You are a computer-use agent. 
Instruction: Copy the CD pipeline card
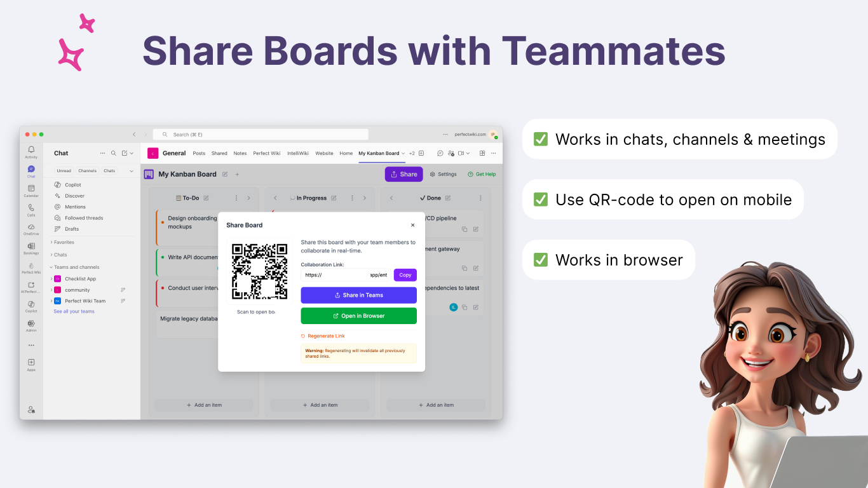pos(465,229)
